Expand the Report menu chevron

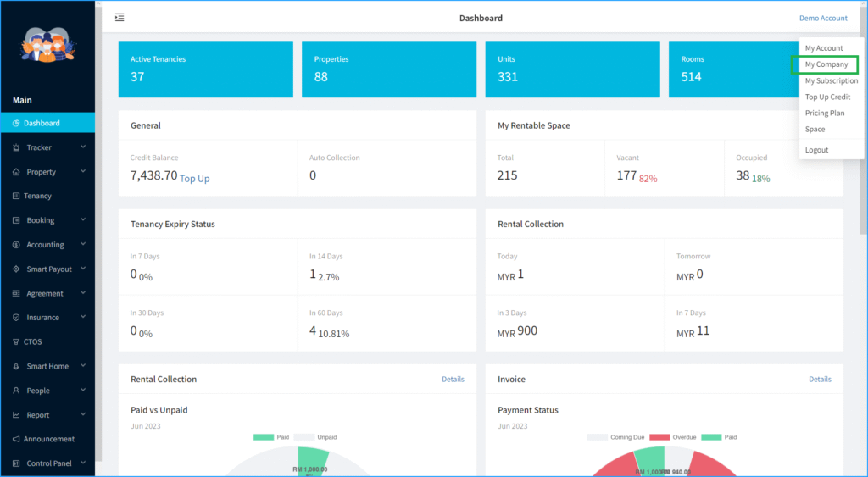point(83,415)
